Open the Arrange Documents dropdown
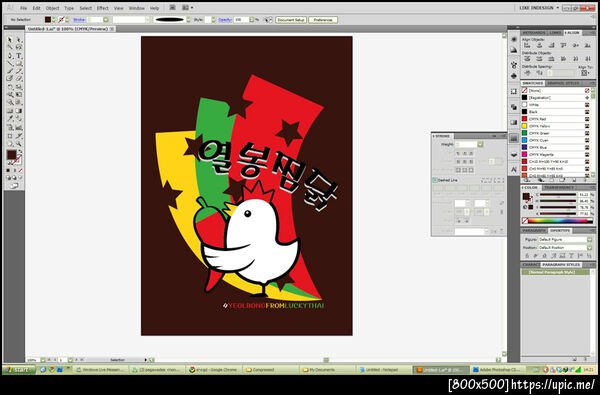Viewport: 600px width, 395px height. point(187,8)
